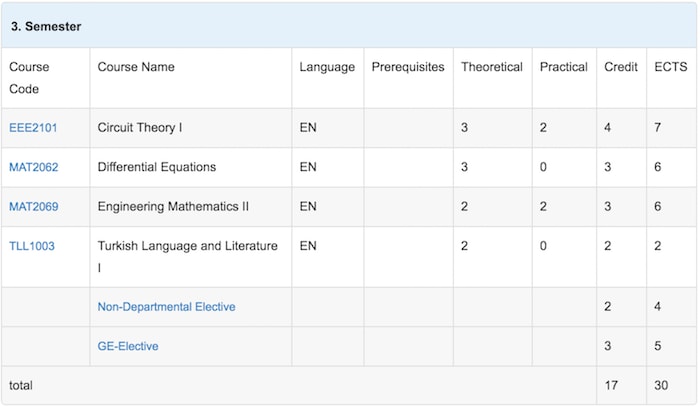Click the total ECTS value 30
700x407 pixels.
(661, 385)
